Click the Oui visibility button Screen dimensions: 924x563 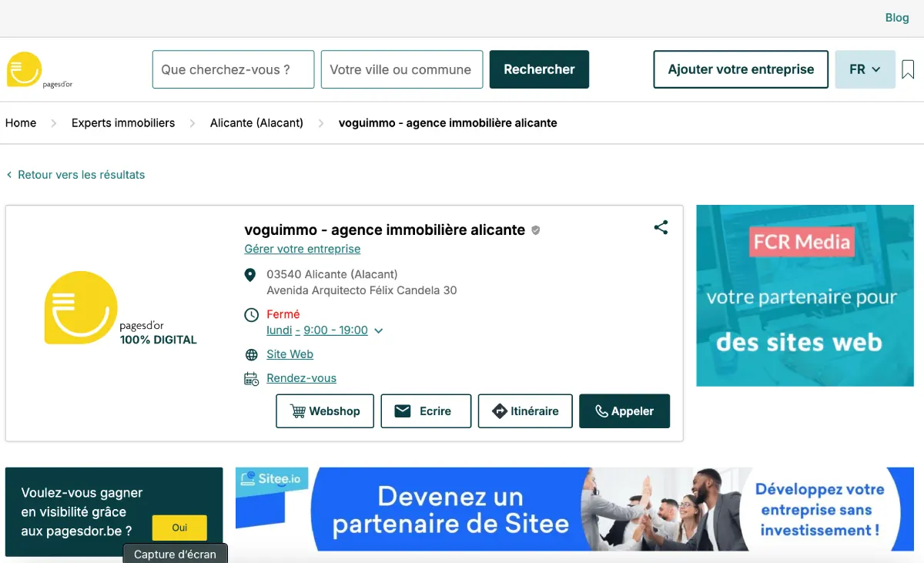click(x=179, y=528)
